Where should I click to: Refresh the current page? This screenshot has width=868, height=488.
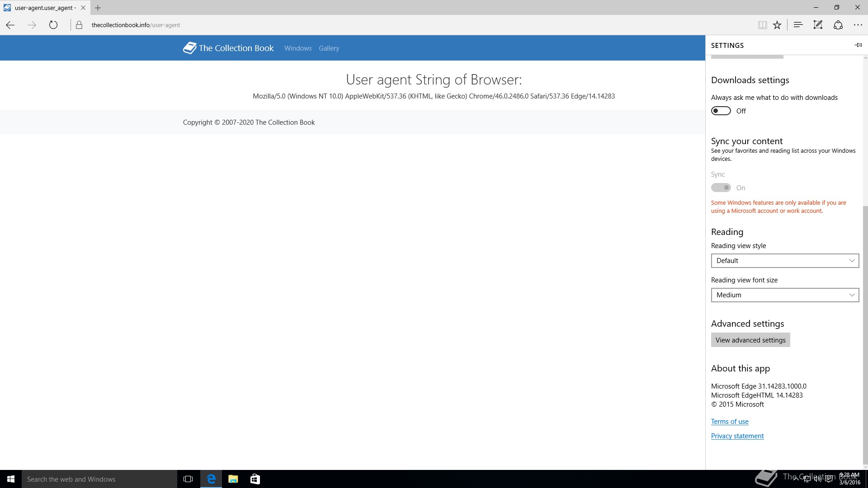(53, 25)
